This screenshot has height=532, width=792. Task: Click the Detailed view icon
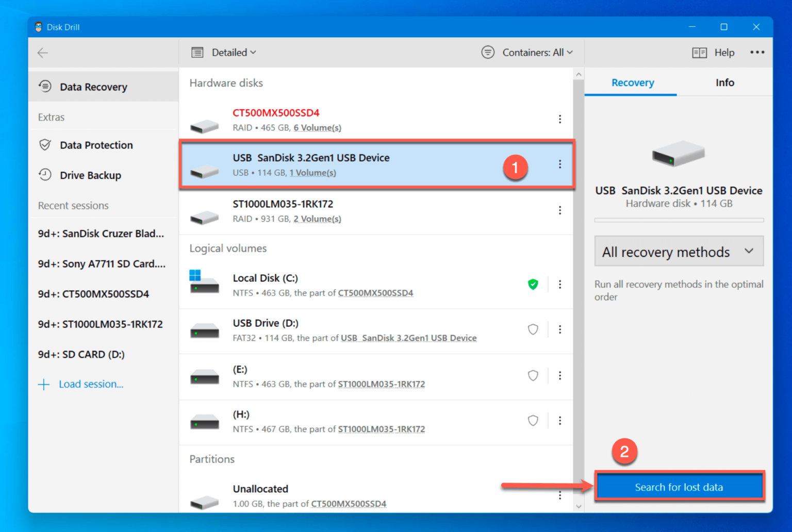pos(197,52)
